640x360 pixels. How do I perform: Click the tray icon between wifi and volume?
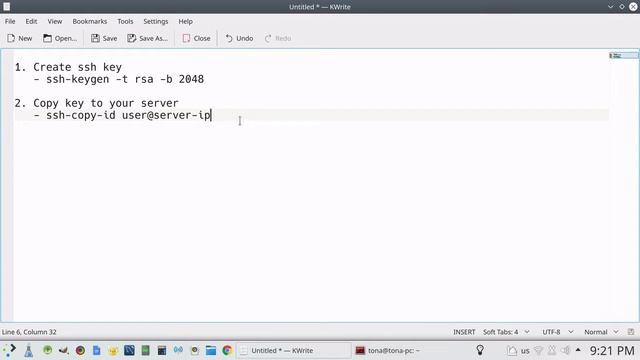(552, 350)
